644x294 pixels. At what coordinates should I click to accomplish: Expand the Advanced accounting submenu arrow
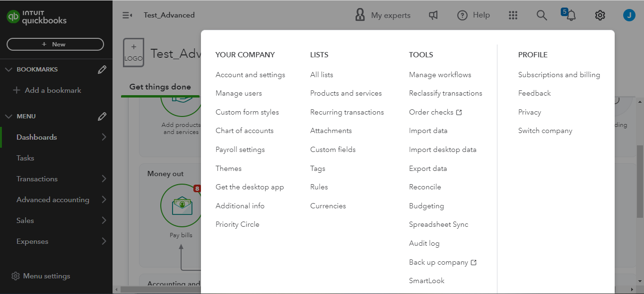104,200
